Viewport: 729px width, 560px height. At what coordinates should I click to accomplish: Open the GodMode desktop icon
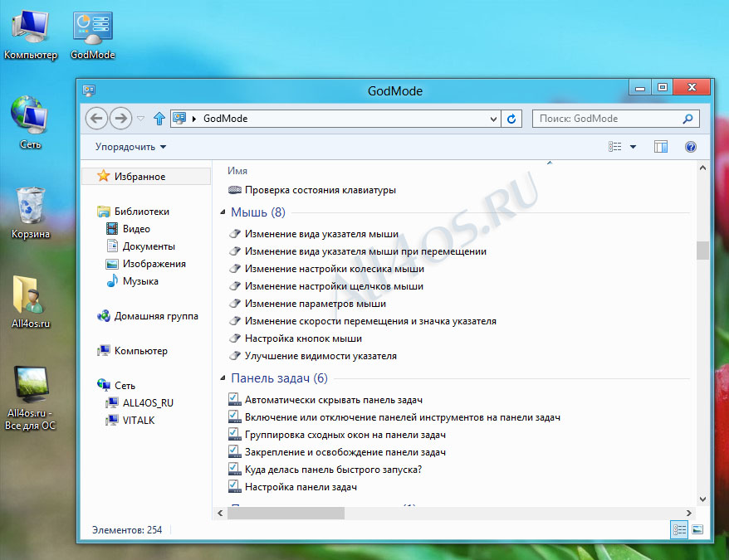pyautogui.click(x=92, y=36)
